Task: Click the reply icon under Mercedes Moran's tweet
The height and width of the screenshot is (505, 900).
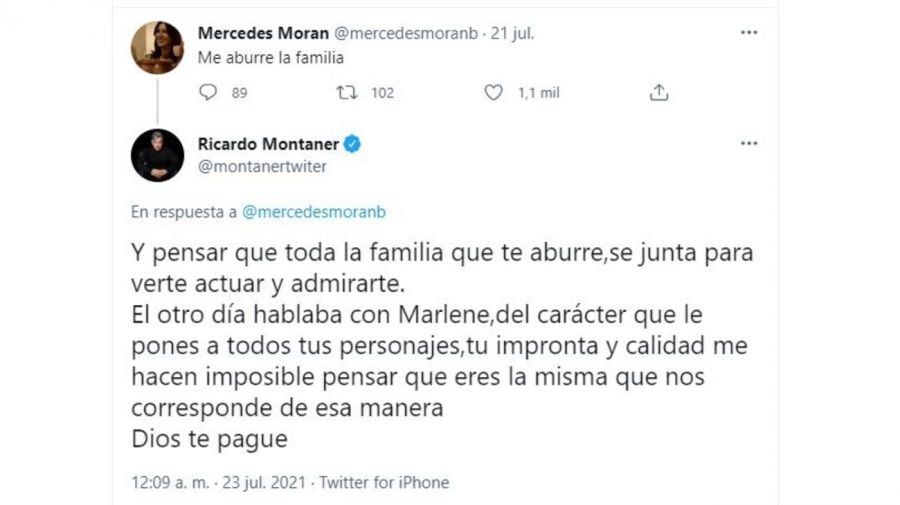Action: coord(209,93)
